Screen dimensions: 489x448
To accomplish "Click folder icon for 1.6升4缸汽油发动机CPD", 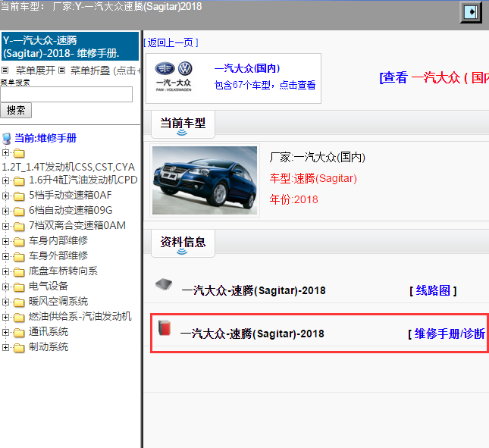I will click(x=19, y=181).
